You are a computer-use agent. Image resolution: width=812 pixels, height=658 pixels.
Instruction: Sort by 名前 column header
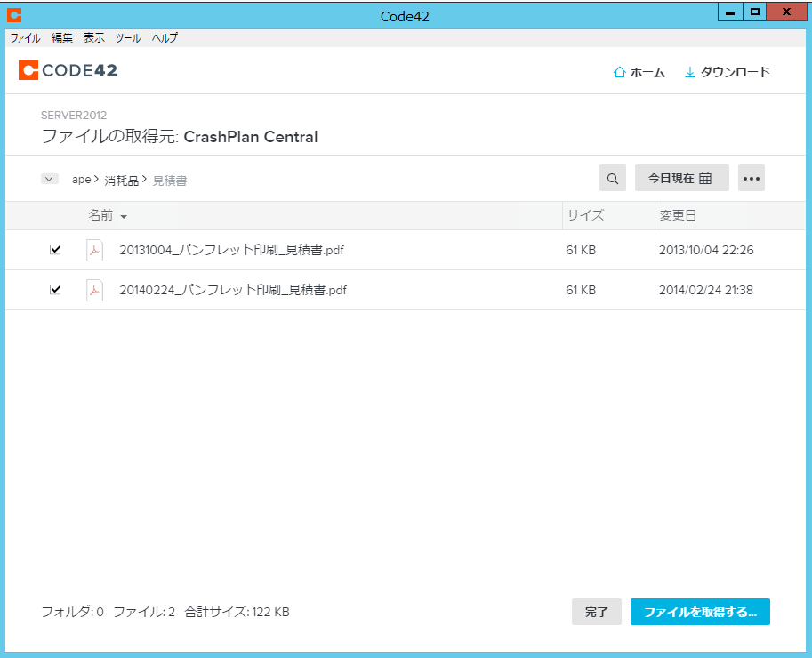point(108,215)
